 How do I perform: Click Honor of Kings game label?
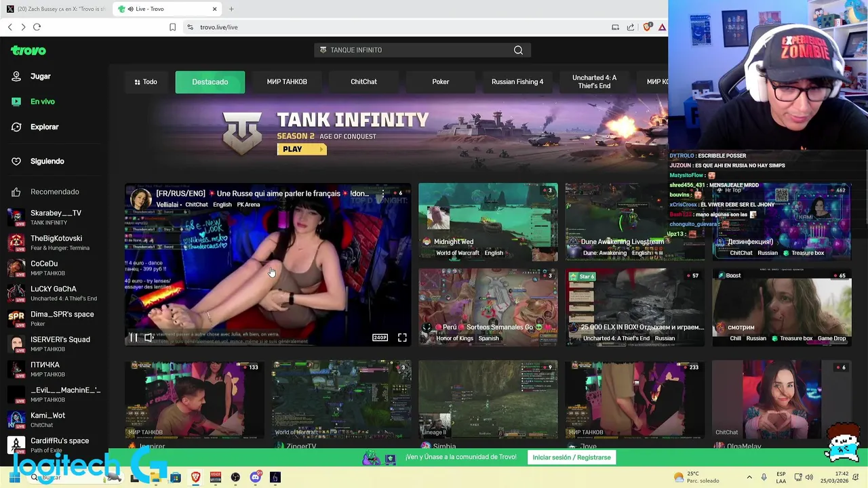[454, 338]
